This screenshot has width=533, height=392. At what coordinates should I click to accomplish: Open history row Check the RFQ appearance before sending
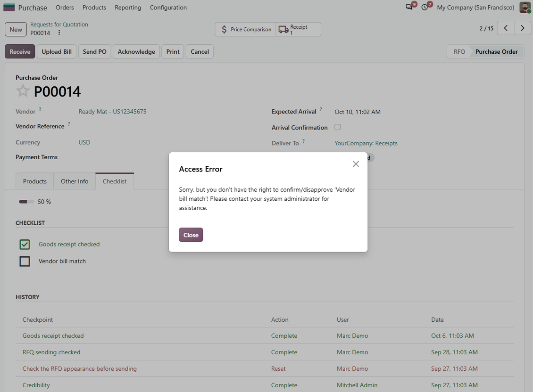pyautogui.click(x=265, y=368)
